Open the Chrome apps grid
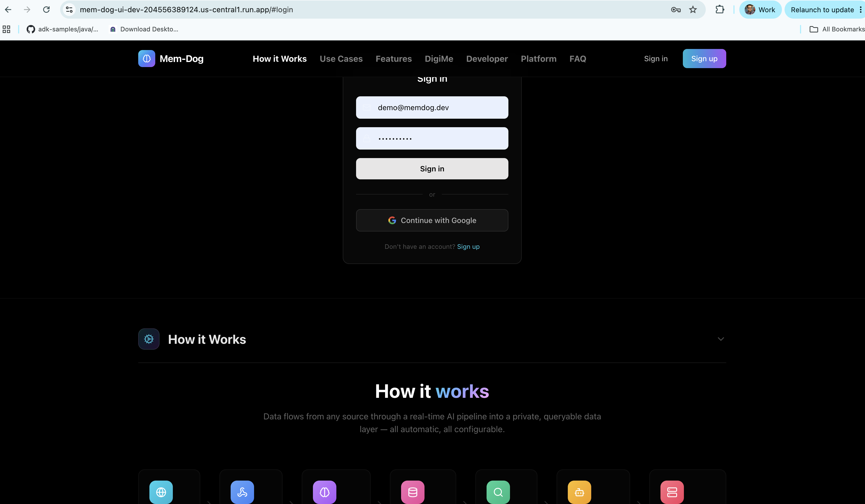865x504 pixels. 6,29
